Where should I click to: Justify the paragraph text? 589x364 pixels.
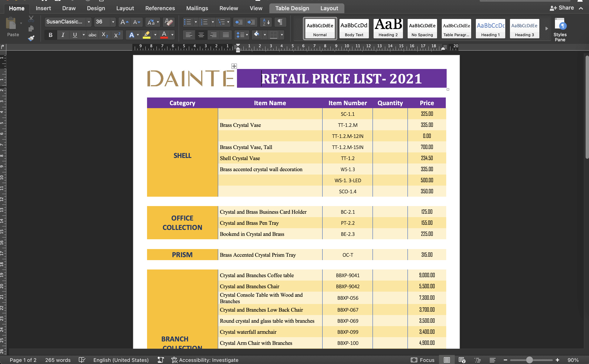click(x=226, y=35)
